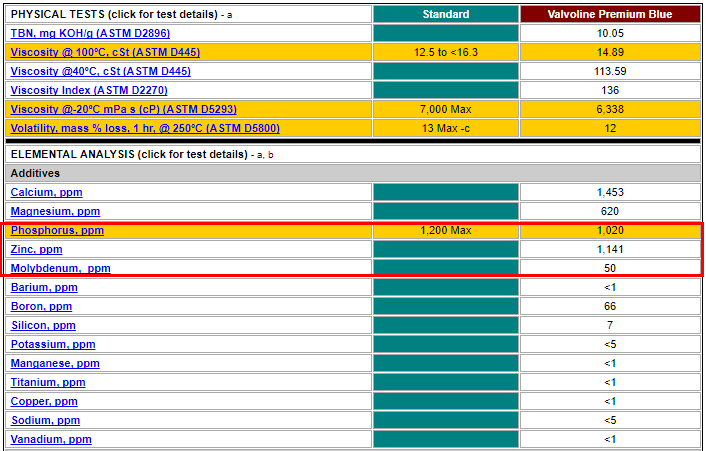
Task: Open the Silicon, ppm link
Action: click(43, 325)
